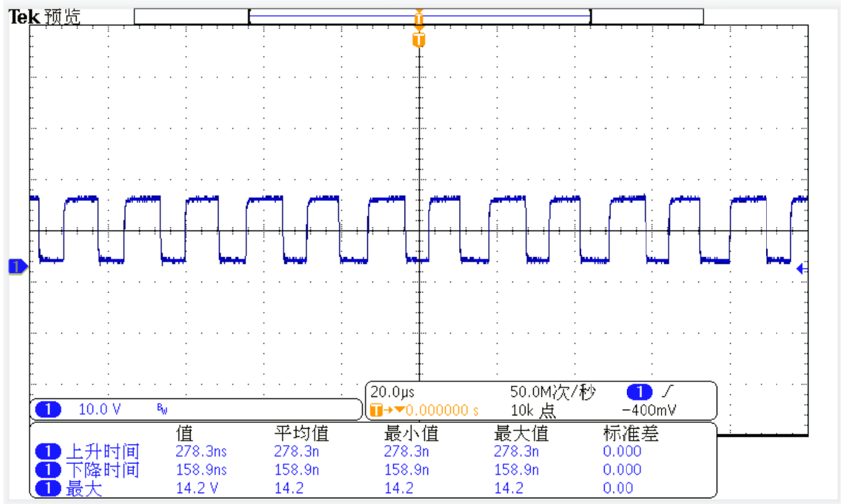This screenshot has width=844, height=504.
Task: Click rise time maximum 278.3n under 最大值
Action: [x=516, y=451]
